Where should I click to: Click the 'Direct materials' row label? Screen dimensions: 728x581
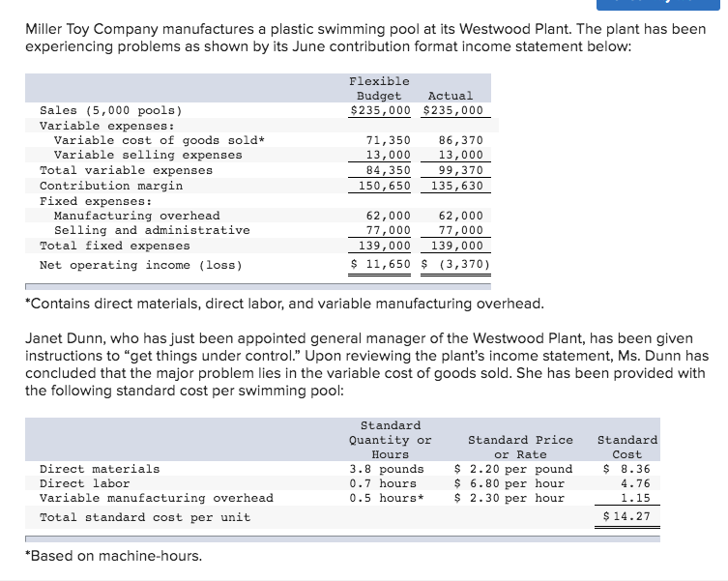[100, 469]
